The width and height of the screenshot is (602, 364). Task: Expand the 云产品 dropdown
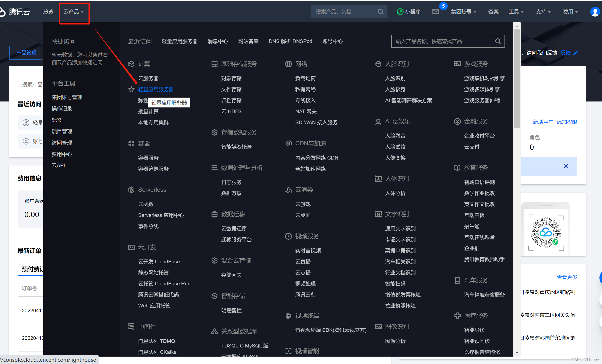click(74, 11)
